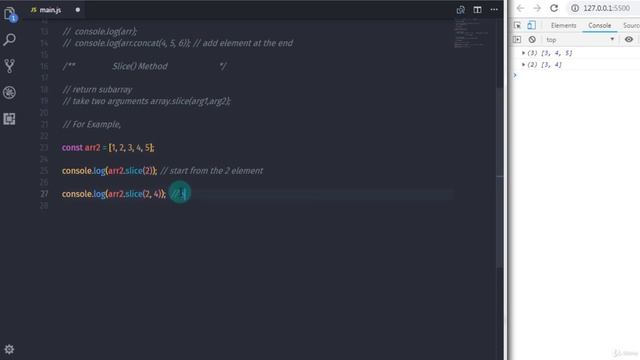Open the Explorer files icon in sidebar
Viewport: 640px width, 360px height.
click(9, 14)
